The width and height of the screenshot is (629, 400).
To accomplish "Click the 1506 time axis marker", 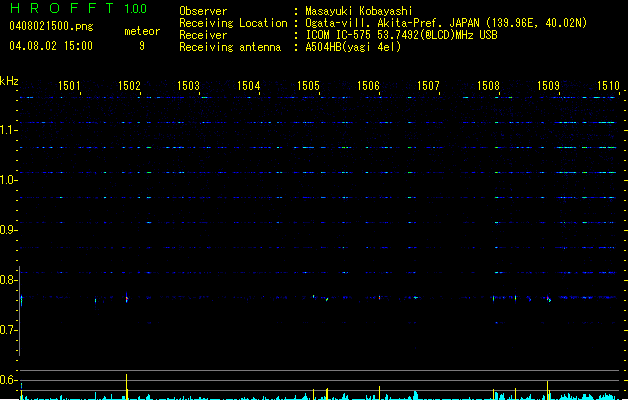I will coord(368,86).
